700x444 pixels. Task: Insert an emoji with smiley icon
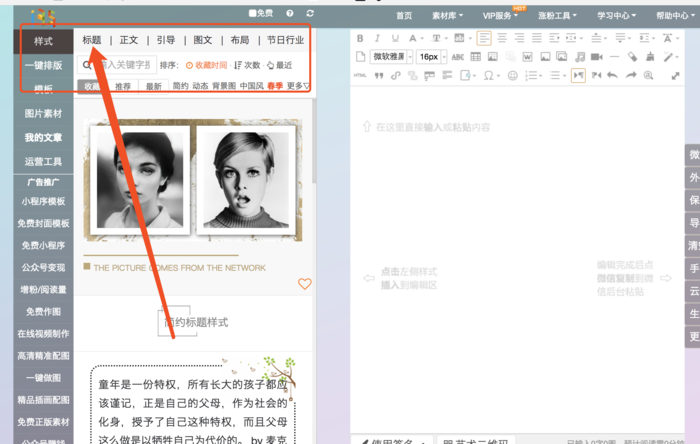(512, 75)
